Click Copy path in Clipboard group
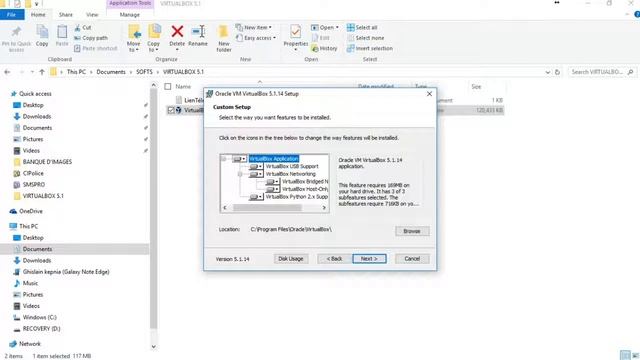This screenshot has height=360, width=640. coord(91,38)
